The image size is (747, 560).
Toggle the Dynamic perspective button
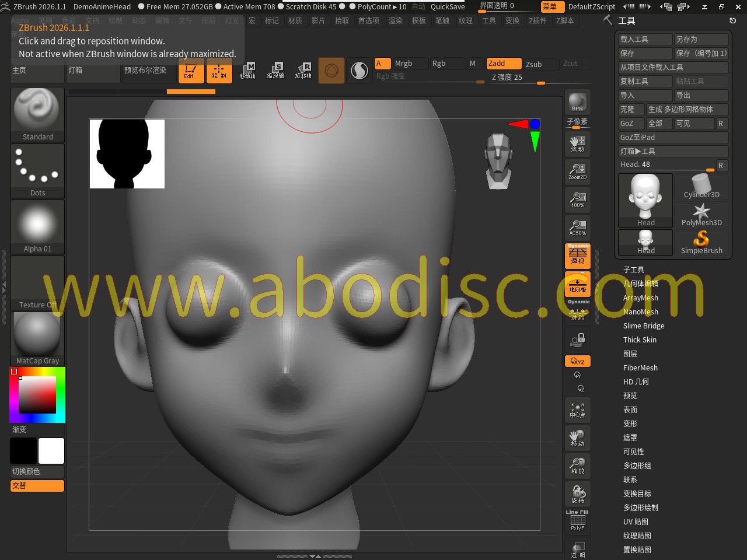tap(577, 256)
